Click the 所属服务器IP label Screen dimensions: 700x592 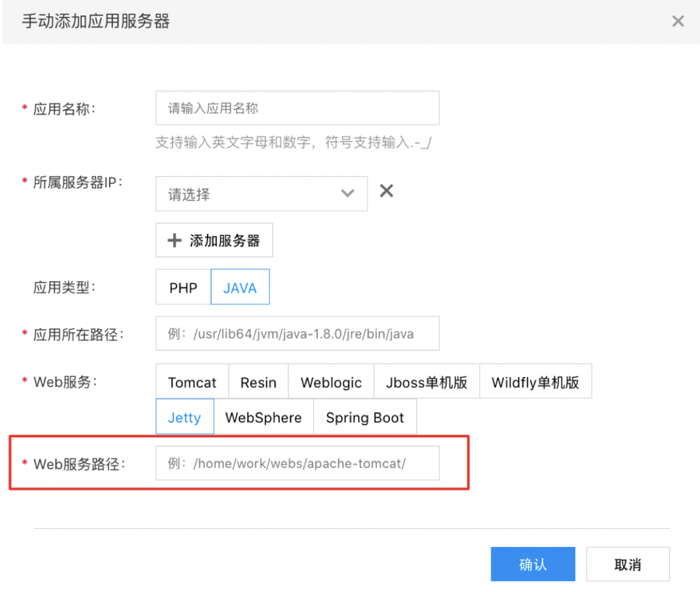[x=77, y=183]
